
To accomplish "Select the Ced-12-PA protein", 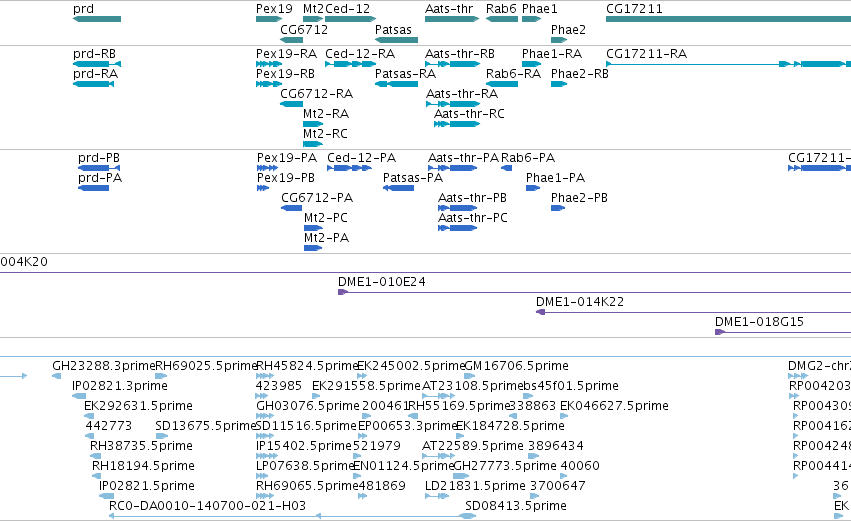I will (x=350, y=168).
